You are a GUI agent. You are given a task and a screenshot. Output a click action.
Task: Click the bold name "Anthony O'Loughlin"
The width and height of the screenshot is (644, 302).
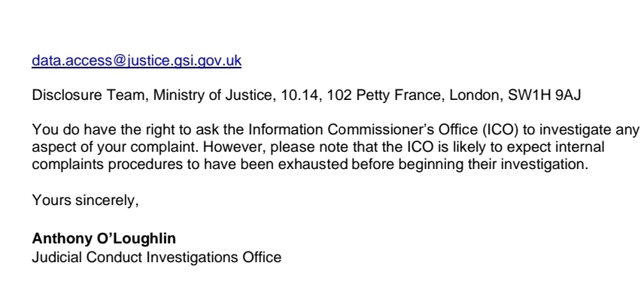pos(89,247)
